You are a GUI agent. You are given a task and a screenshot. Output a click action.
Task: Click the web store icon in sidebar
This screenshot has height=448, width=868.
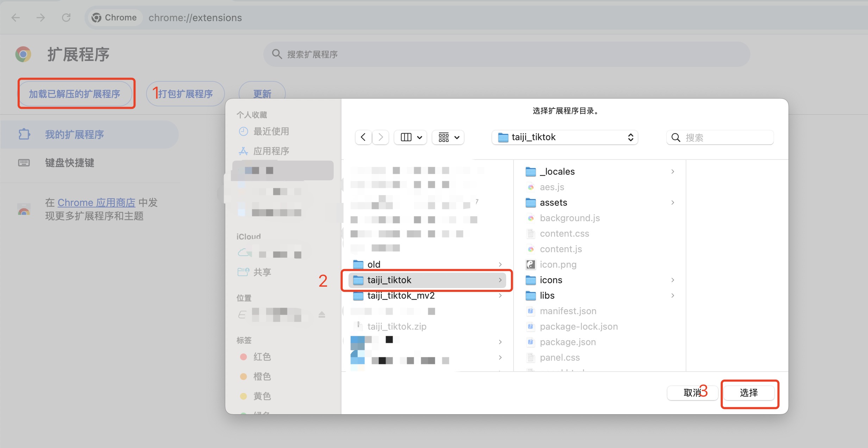[x=24, y=209]
